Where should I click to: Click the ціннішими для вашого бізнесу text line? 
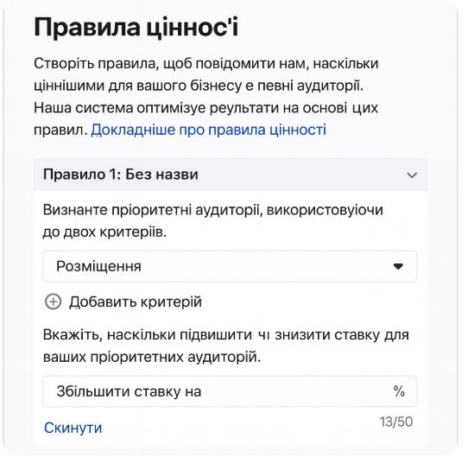coord(199,86)
